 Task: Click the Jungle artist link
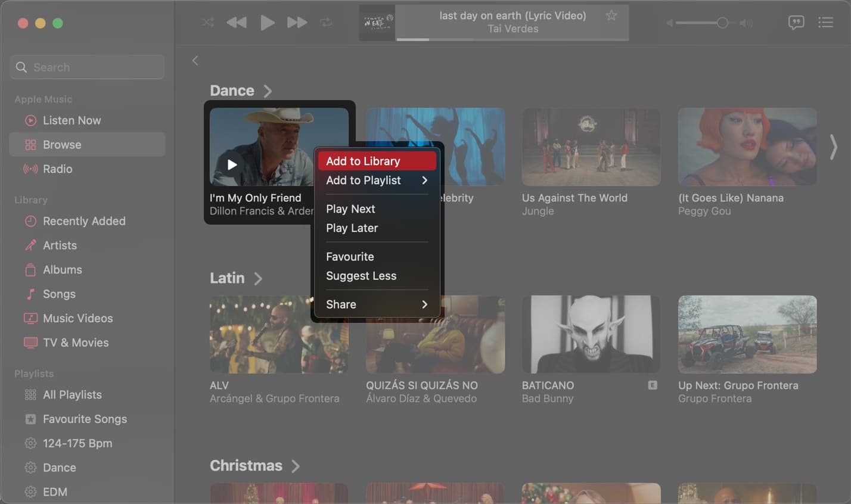point(538,211)
